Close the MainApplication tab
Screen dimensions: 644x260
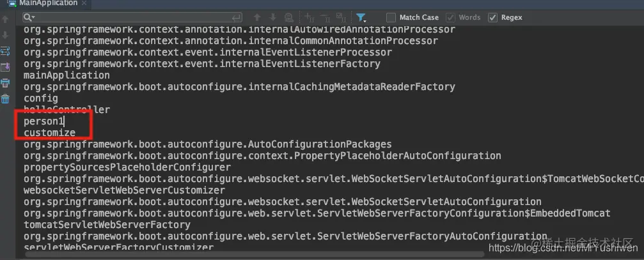point(84,3)
